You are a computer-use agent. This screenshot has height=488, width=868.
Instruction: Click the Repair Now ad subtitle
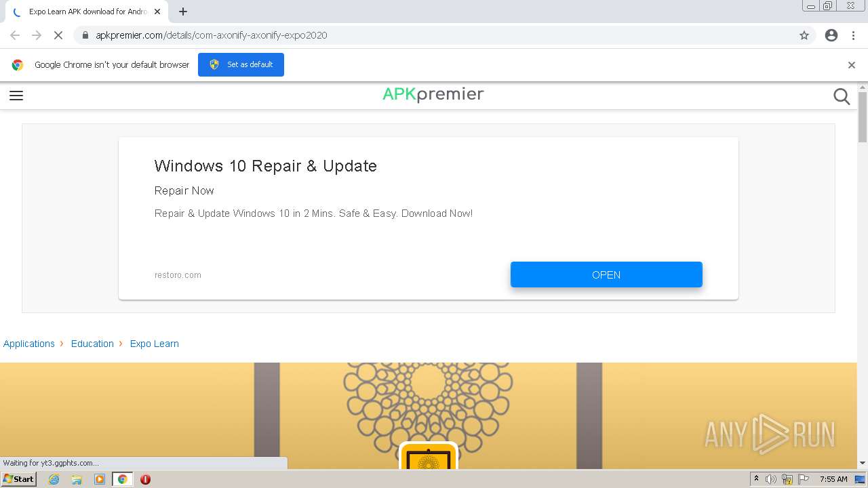click(184, 190)
